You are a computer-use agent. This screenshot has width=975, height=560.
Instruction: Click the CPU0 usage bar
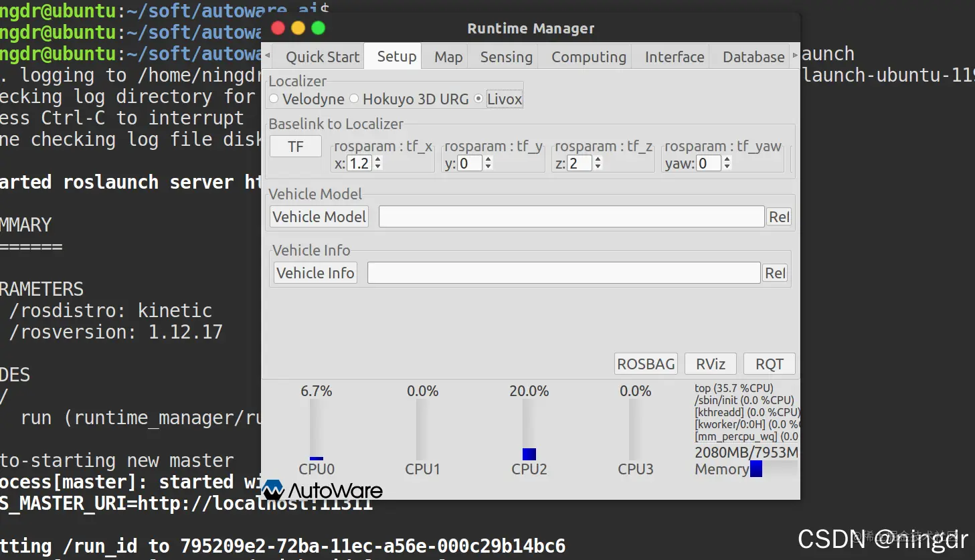pos(317,430)
